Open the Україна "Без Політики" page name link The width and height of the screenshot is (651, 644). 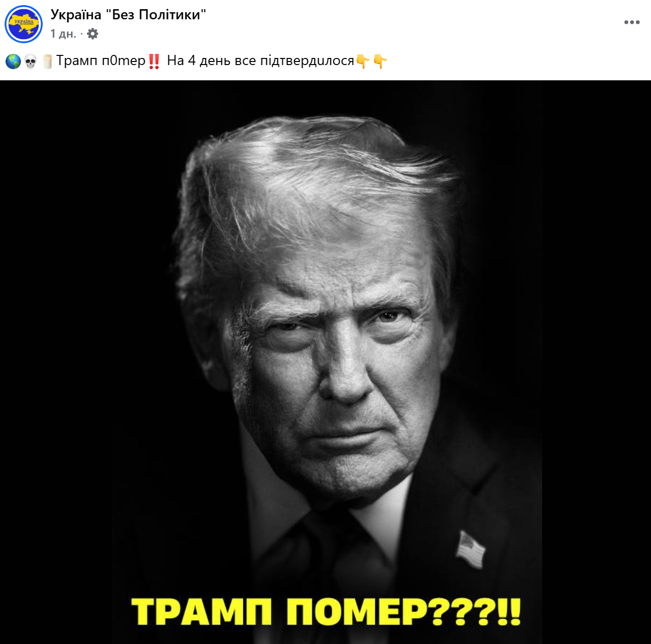coord(128,15)
